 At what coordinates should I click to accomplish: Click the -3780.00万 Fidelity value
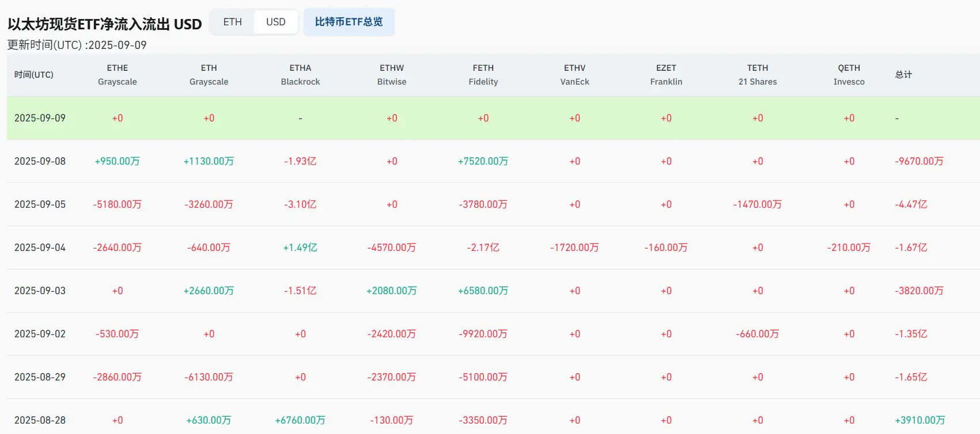[x=483, y=204]
